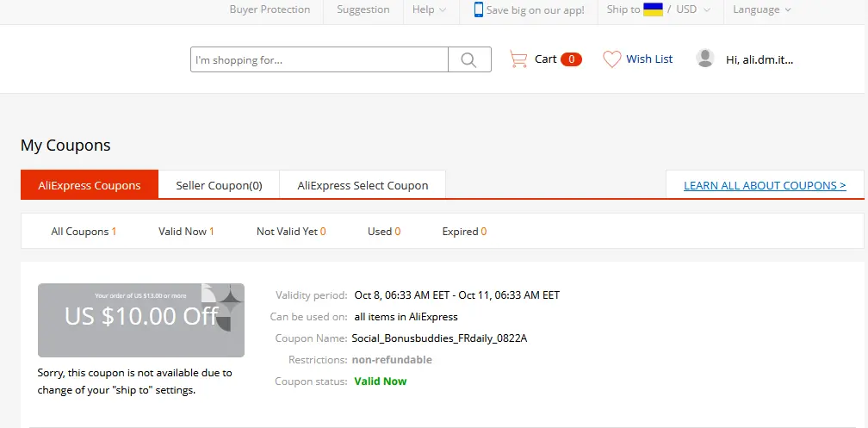Filter by Valid Now coupons

coord(186,232)
